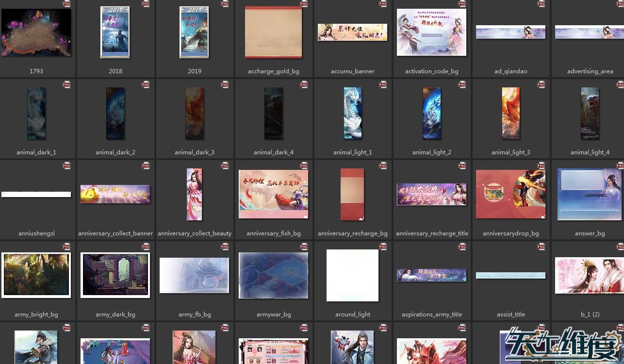Select the army_dark_bg image
624x364 pixels.
click(x=115, y=275)
